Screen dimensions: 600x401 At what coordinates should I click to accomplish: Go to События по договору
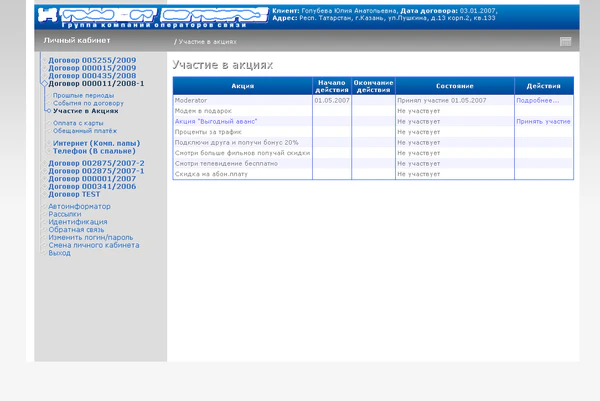(x=88, y=103)
